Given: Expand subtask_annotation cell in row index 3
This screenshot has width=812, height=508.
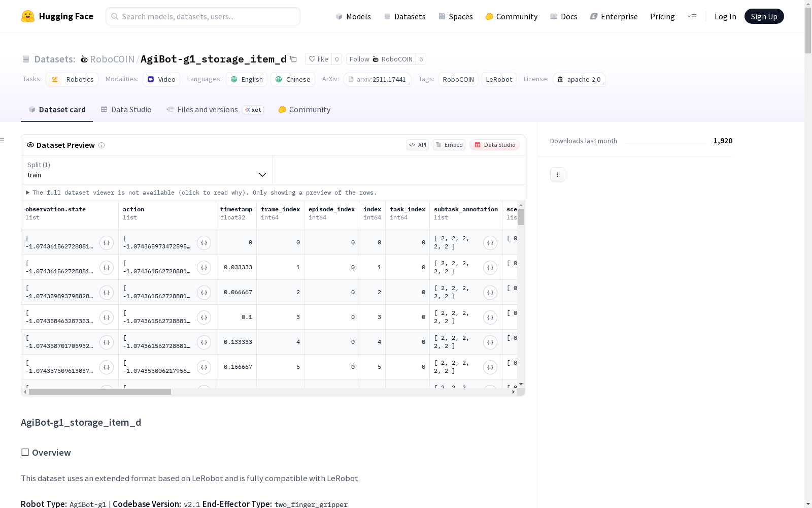Looking at the screenshot, I should (x=490, y=317).
